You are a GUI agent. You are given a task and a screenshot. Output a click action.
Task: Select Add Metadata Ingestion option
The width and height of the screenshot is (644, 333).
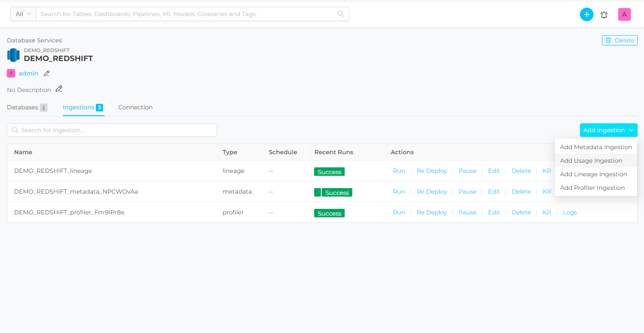(x=596, y=147)
